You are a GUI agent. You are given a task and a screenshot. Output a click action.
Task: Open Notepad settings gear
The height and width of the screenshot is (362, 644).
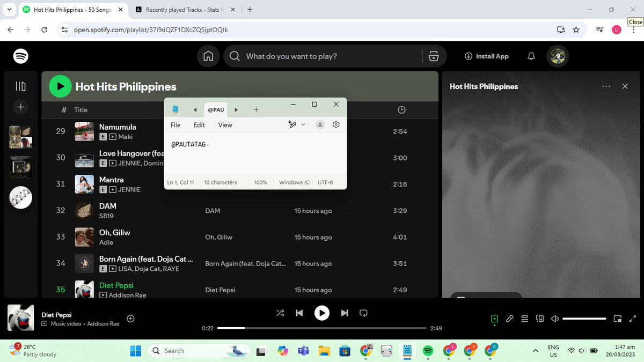click(336, 124)
